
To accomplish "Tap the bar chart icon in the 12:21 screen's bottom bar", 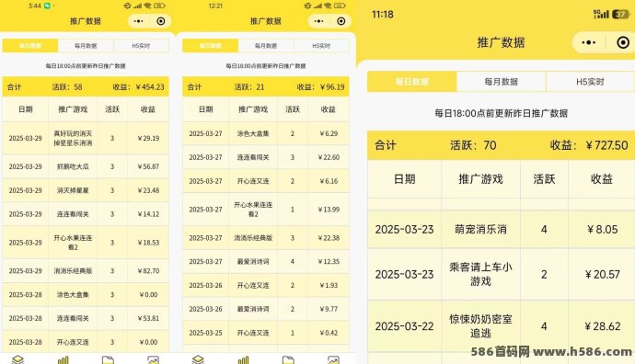I will click(243, 359).
